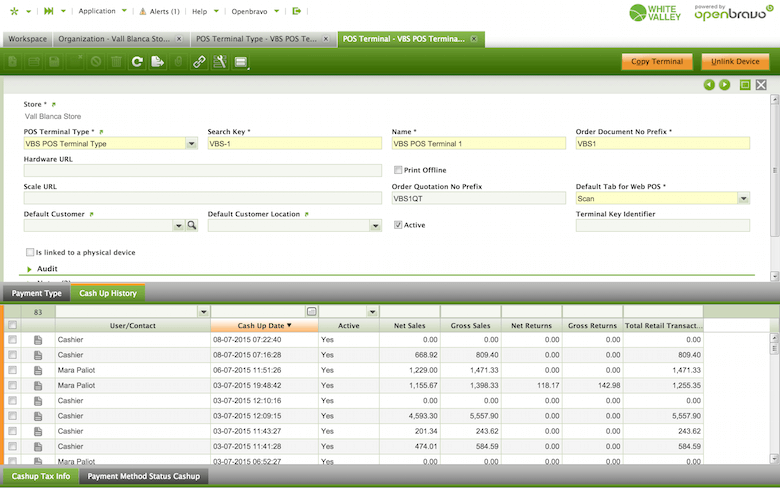Click the Search Key input field

click(x=294, y=143)
